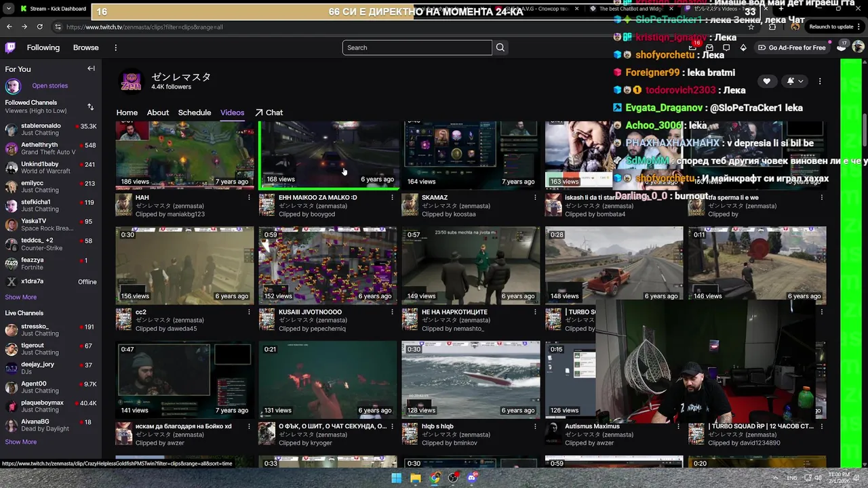
Task: Click Open stories link
Action: (x=50, y=86)
